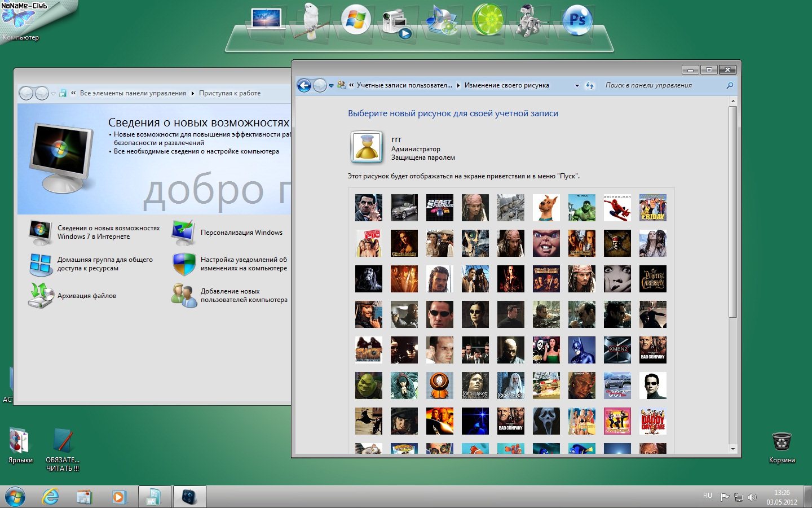Screen dimensions: 812x508
Task: Pick the Shrek account picture
Action: pos(369,386)
